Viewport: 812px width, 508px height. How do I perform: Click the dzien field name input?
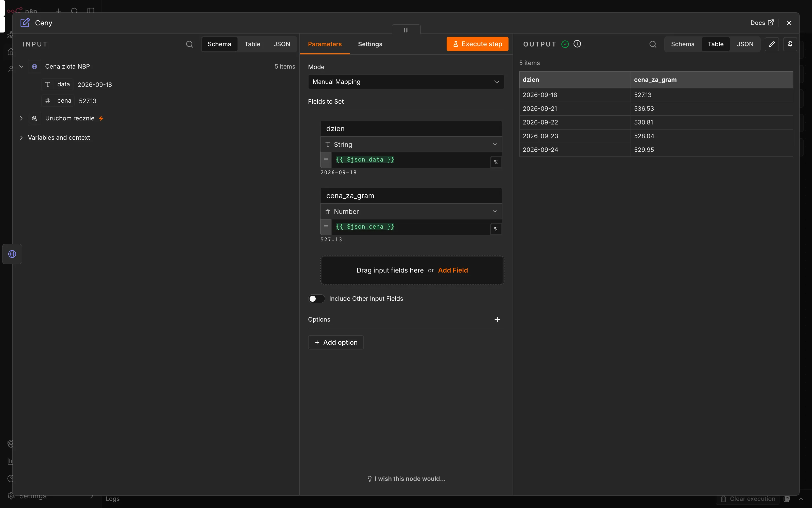click(411, 129)
